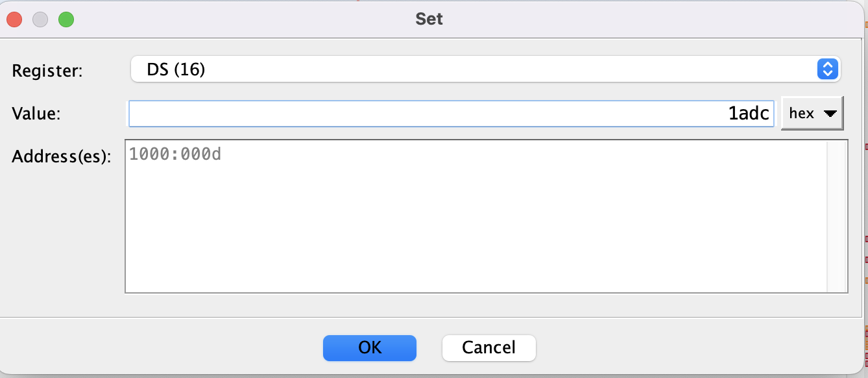Screen dimensions: 868x378
Task: Dismiss the dialog using Cancel
Action: pyautogui.click(x=488, y=347)
